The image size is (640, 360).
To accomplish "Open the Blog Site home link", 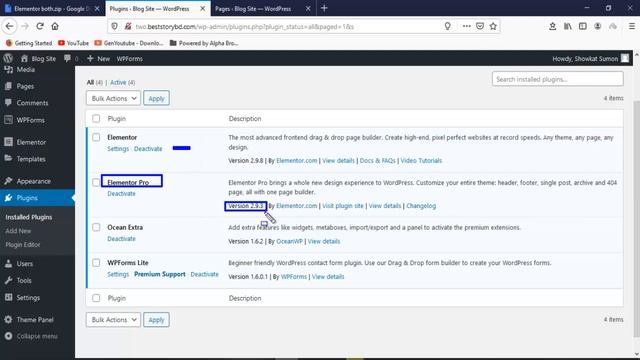I will 38,59.
